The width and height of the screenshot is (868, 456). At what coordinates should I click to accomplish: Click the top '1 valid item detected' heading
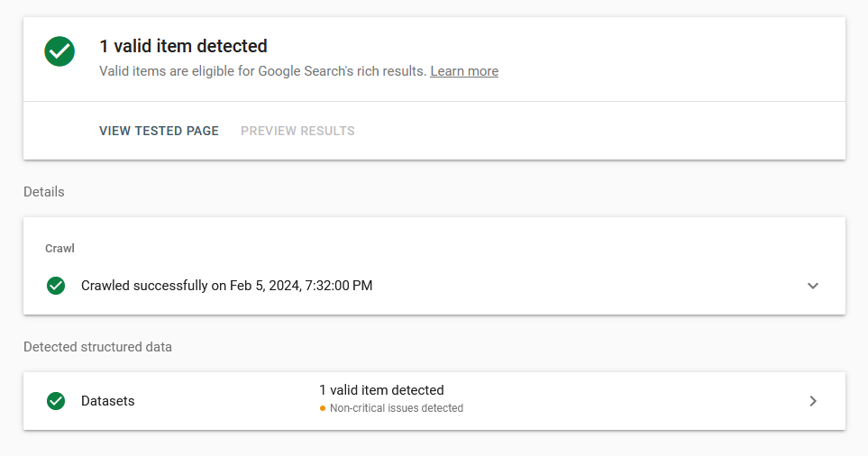click(183, 46)
